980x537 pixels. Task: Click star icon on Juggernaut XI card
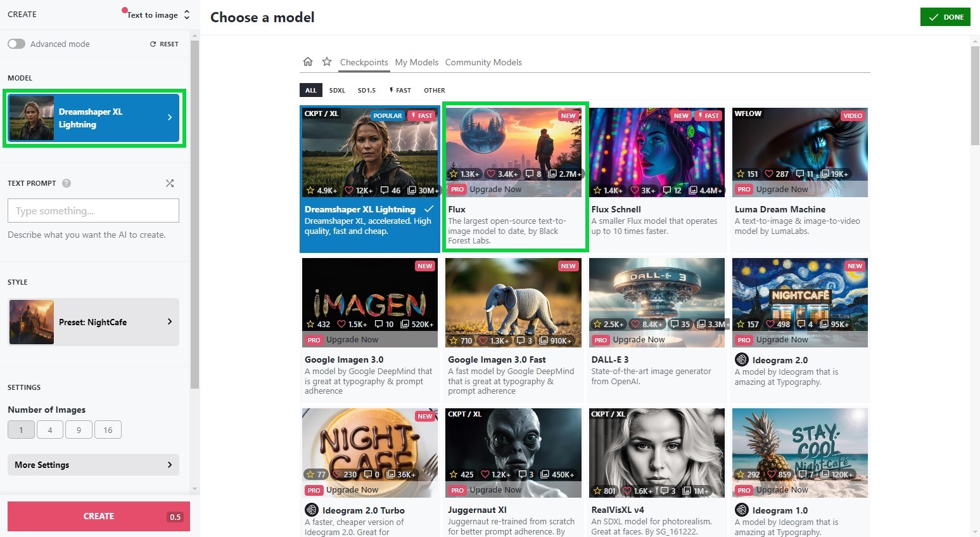click(454, 474)
